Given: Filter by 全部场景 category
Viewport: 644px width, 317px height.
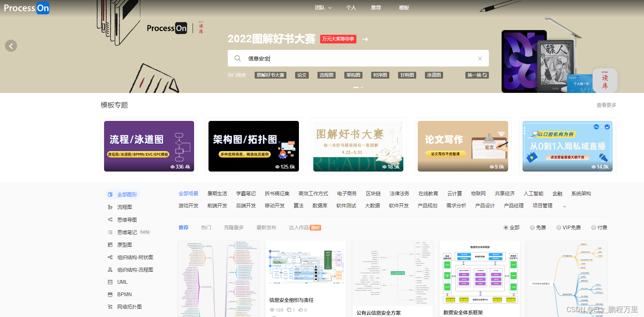Looking at the screenshot, I should pos(188,193).
